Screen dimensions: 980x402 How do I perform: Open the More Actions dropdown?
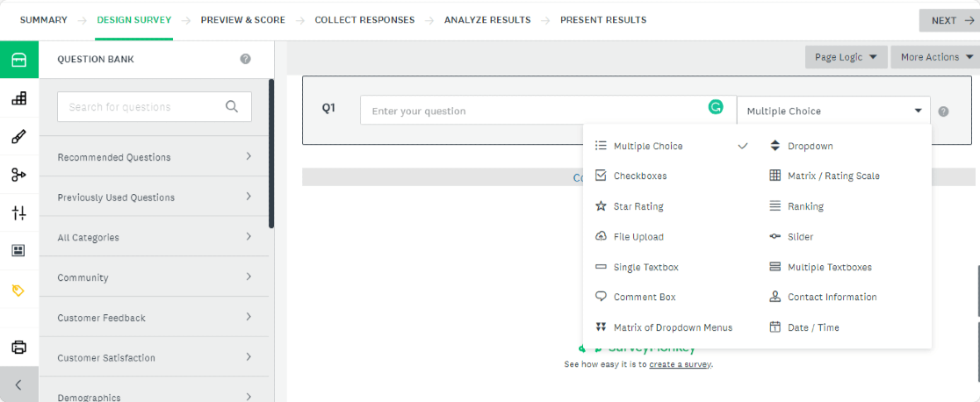tap(936, 57)
